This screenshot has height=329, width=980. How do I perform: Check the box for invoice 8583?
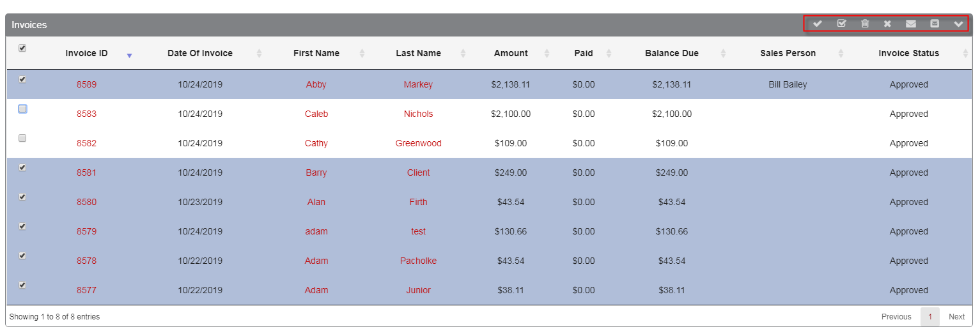(22, 109)
